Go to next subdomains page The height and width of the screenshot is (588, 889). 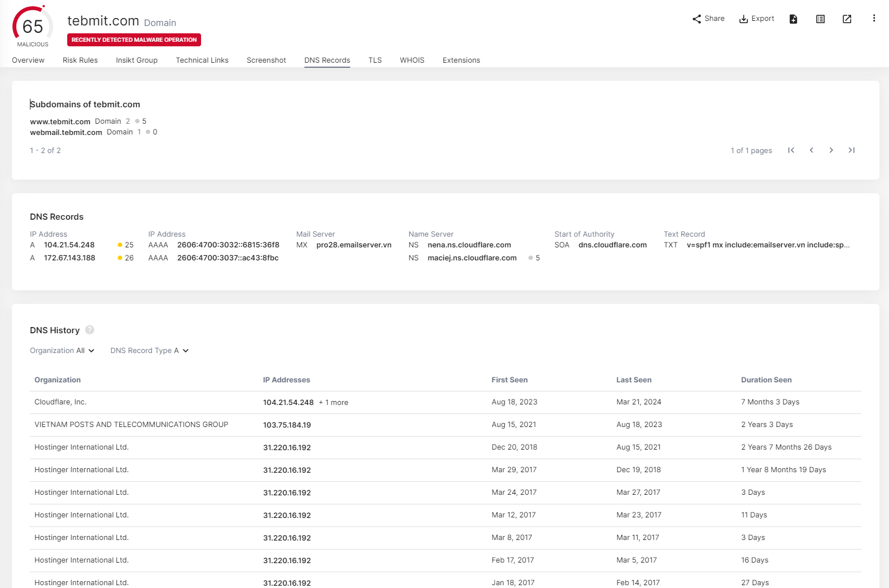[831, 150]
